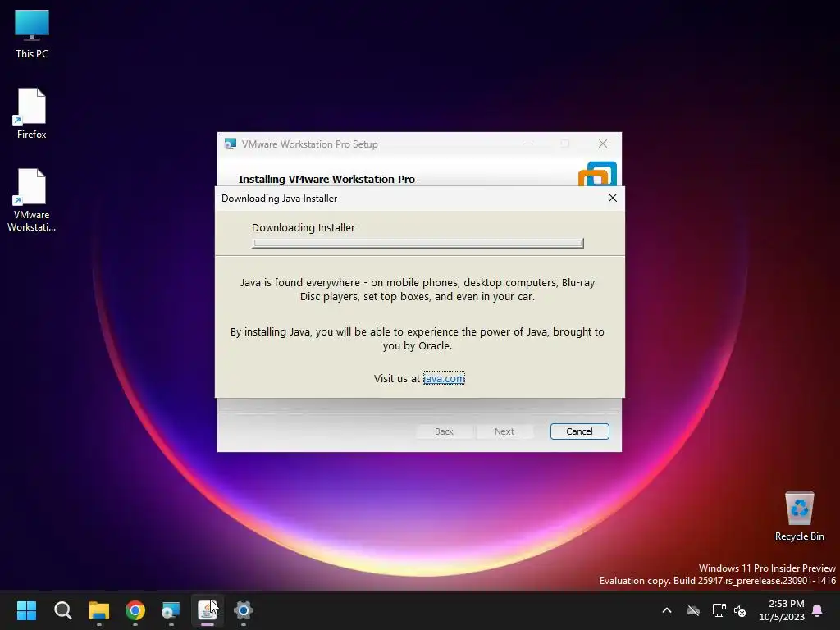This screenshot has height=630, width=840.
Task: Click the Downloading Installer progress bar
Action: [x=418, y=243]
